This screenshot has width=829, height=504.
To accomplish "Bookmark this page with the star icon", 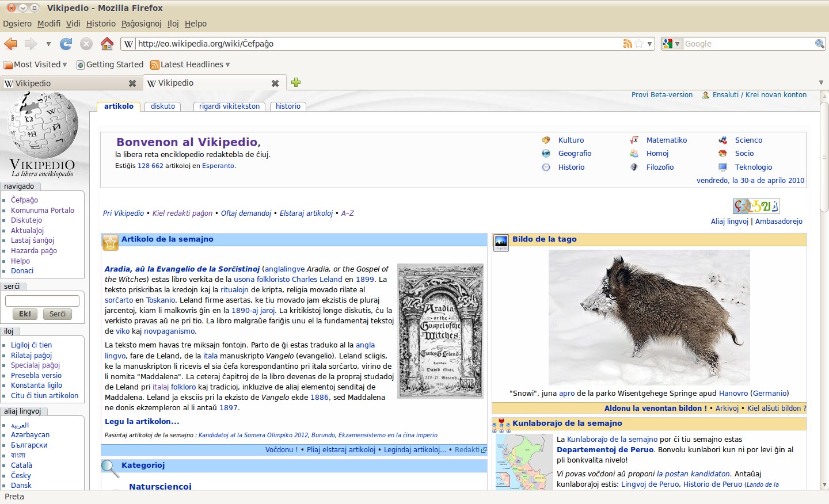I will [639, 44].
